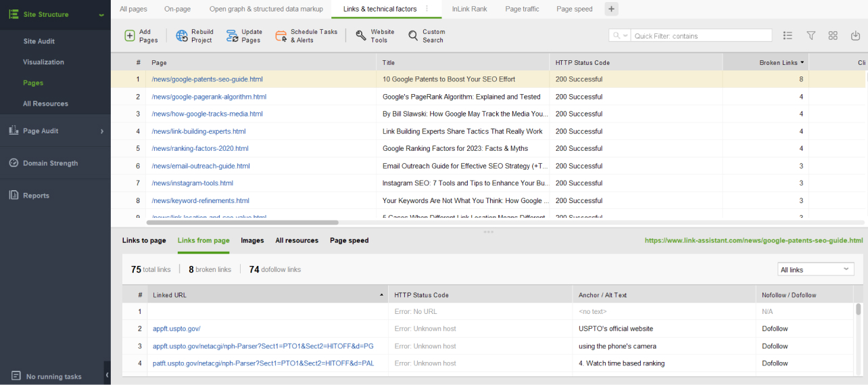Open link-building-experts.html page link
Viewport: 868px width, 385px height.
(x=199, y=131)
